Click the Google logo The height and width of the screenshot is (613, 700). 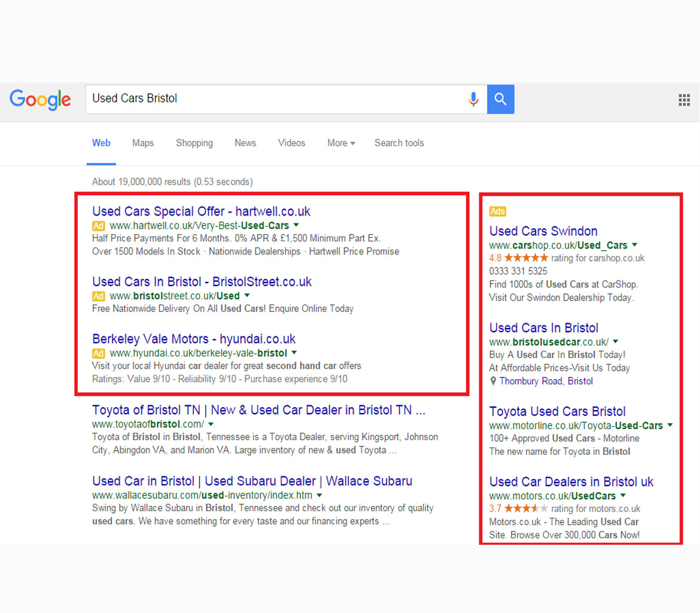pos(40,99)
